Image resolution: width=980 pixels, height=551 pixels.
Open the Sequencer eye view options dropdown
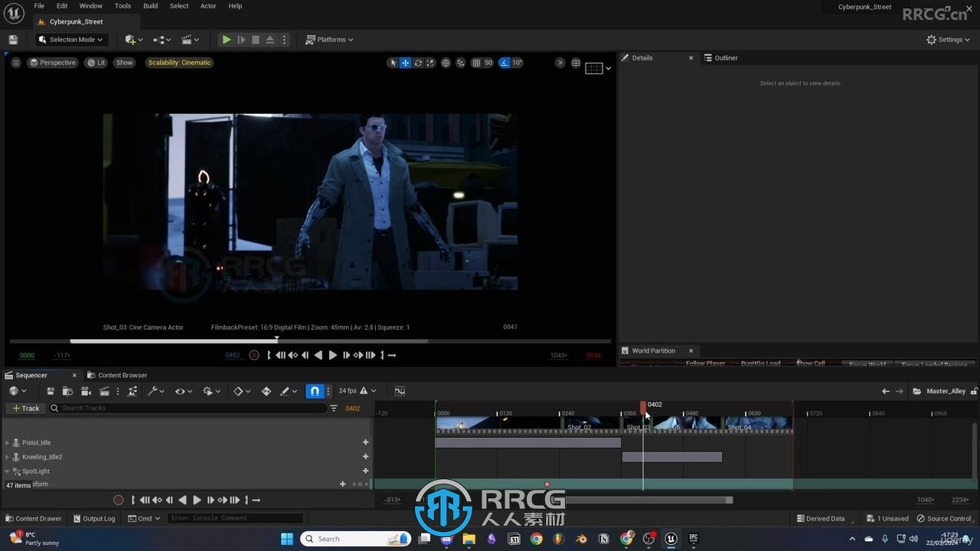[x=183, y=391]
